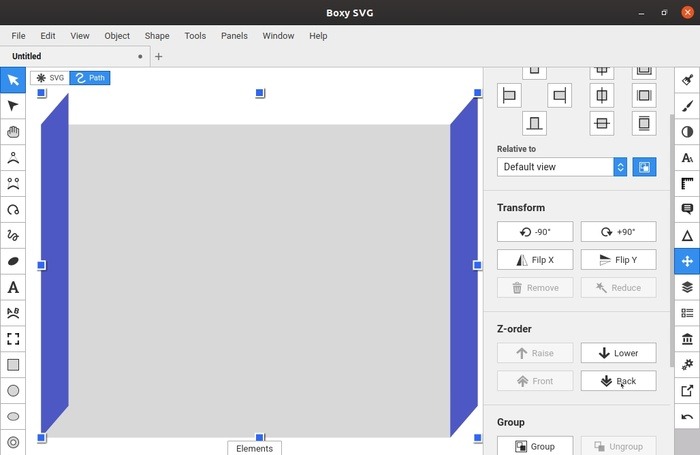Align selection to left edge

tap(509, 95)
